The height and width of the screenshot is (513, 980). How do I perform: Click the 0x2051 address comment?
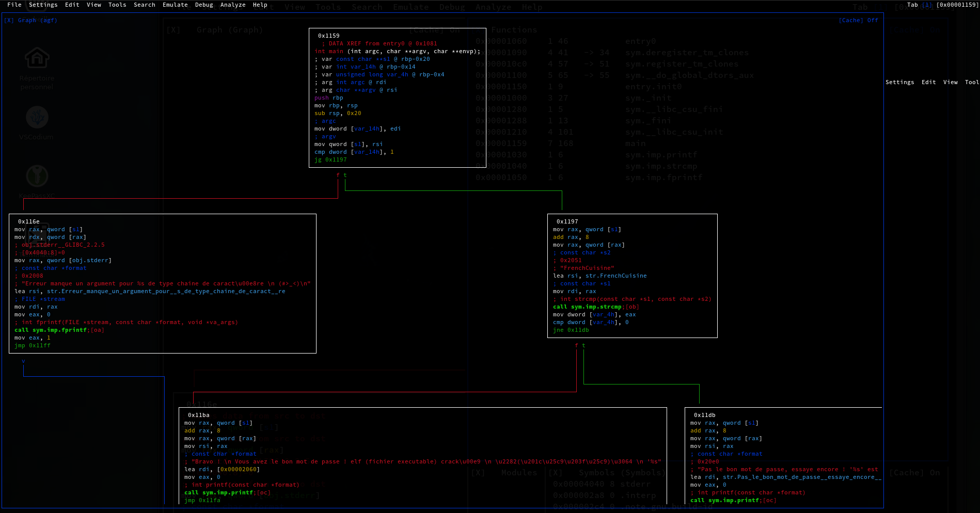point(567,260)
